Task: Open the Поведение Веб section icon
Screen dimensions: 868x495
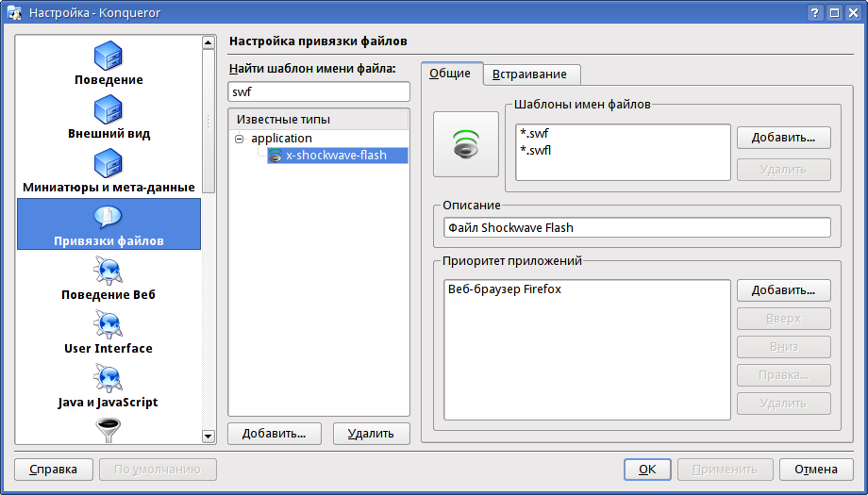Action: (108, 271)
